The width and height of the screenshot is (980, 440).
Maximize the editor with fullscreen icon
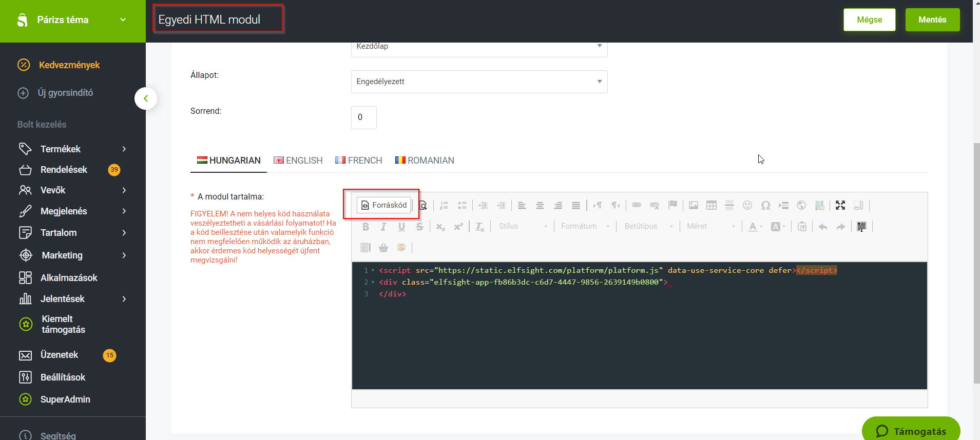point(840,206)
